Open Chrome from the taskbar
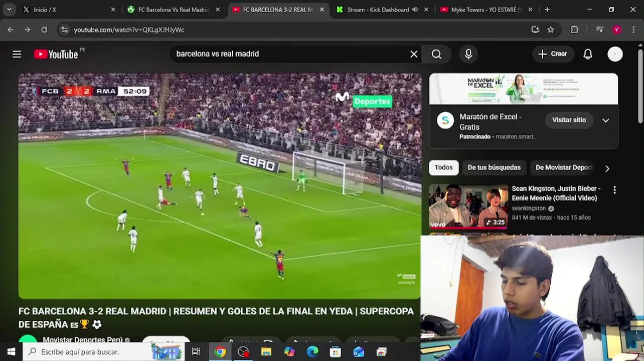 point(220,352)
